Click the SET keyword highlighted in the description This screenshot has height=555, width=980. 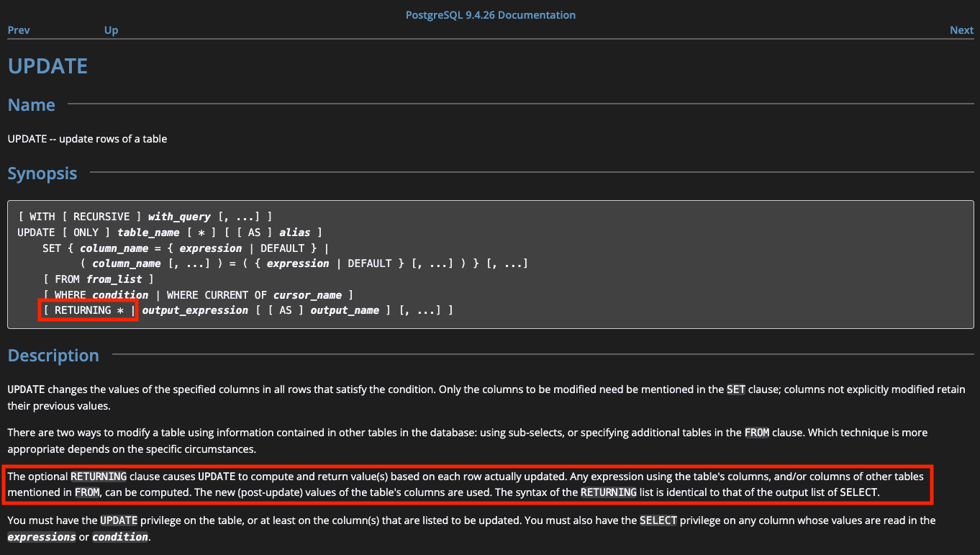click(736, 389)
